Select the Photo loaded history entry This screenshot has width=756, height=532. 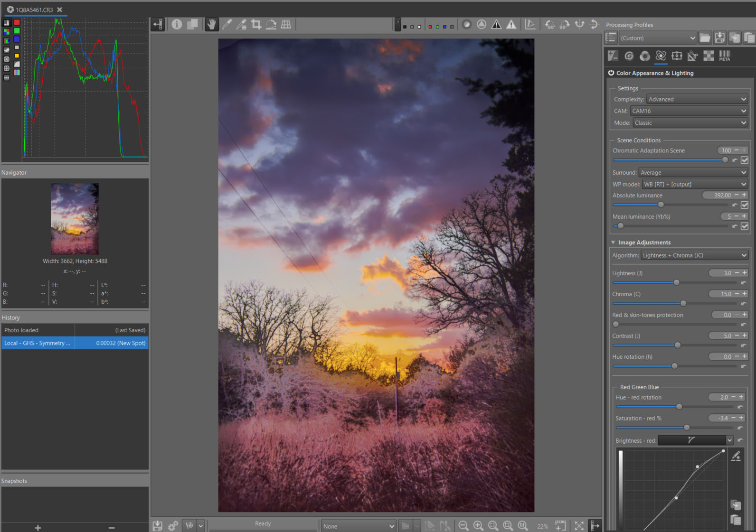tap(38, 330)
